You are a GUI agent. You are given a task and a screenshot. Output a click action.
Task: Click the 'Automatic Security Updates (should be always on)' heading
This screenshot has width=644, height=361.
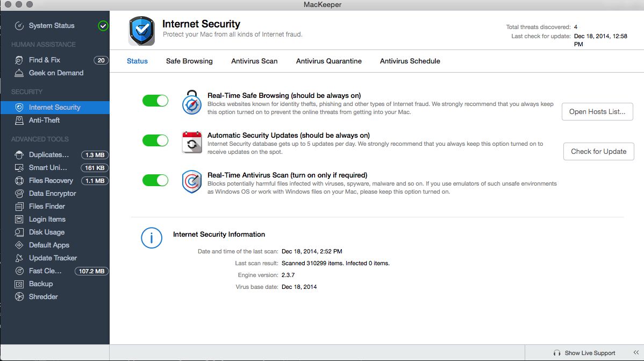[289, 135]
